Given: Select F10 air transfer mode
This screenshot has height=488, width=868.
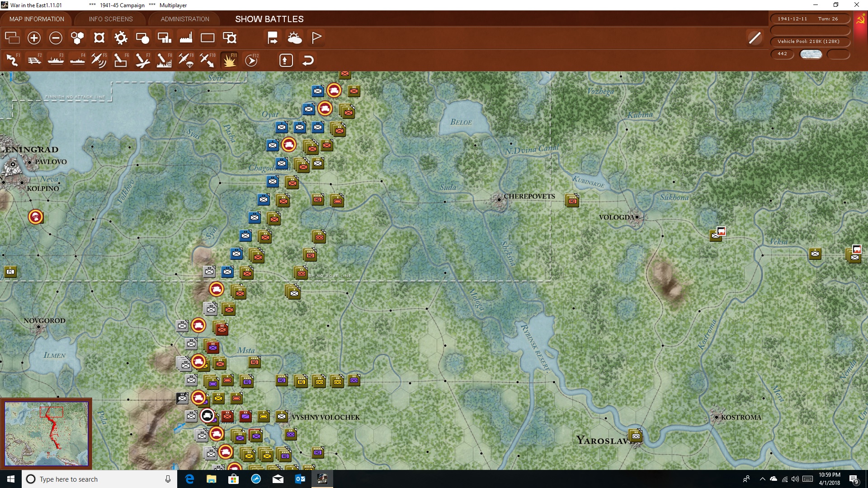Looking at the screenshot, I should [x=208, y=60].
